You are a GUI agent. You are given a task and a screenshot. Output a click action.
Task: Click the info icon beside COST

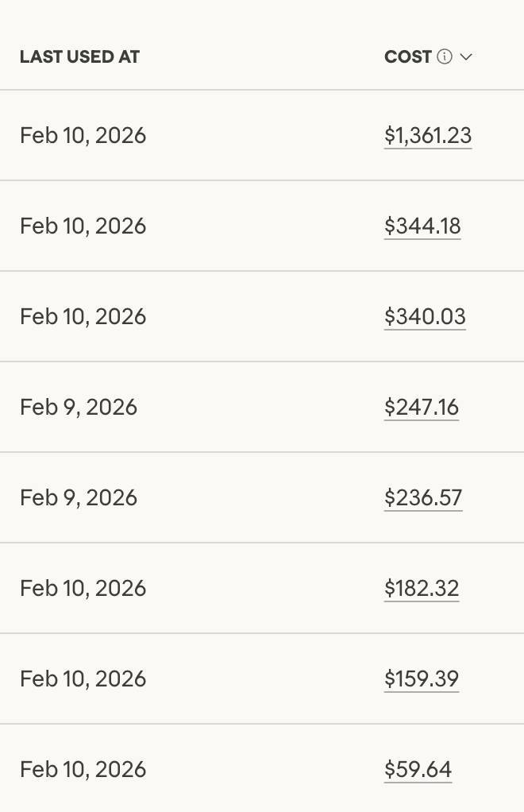pos(445,57)
